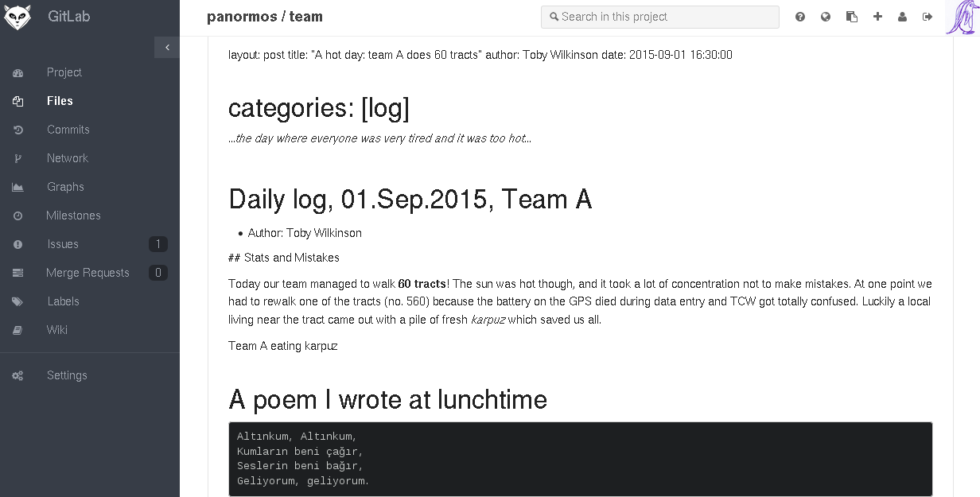980x497 pixels.
Task: Go to Commits in the sidebar
Action: click(68, 130)
